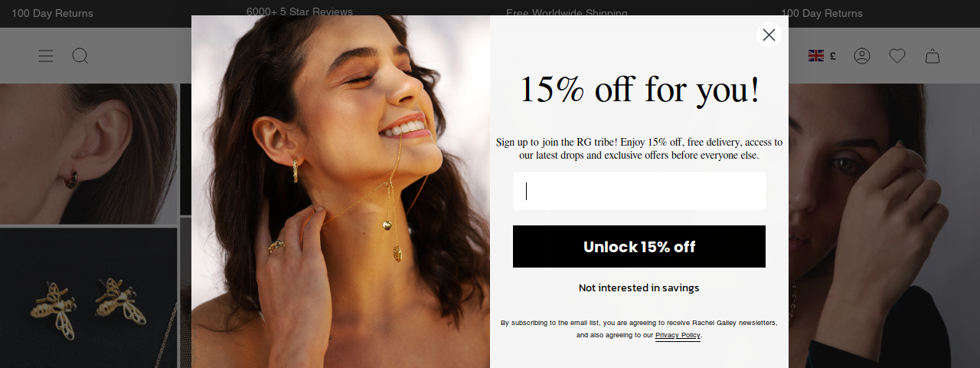Click the Unlock 15% off button
This screenshot has height=368, width=980.
coord(639,247)
